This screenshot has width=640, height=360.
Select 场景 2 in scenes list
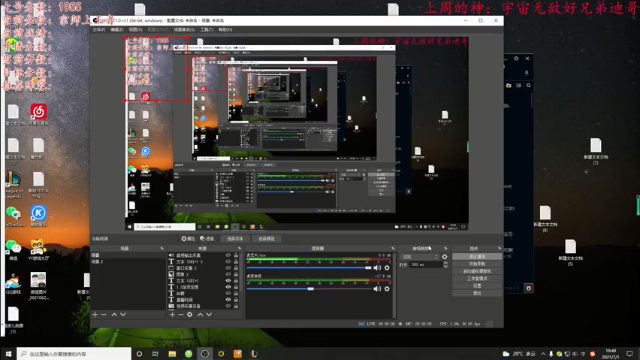point(127,261)
